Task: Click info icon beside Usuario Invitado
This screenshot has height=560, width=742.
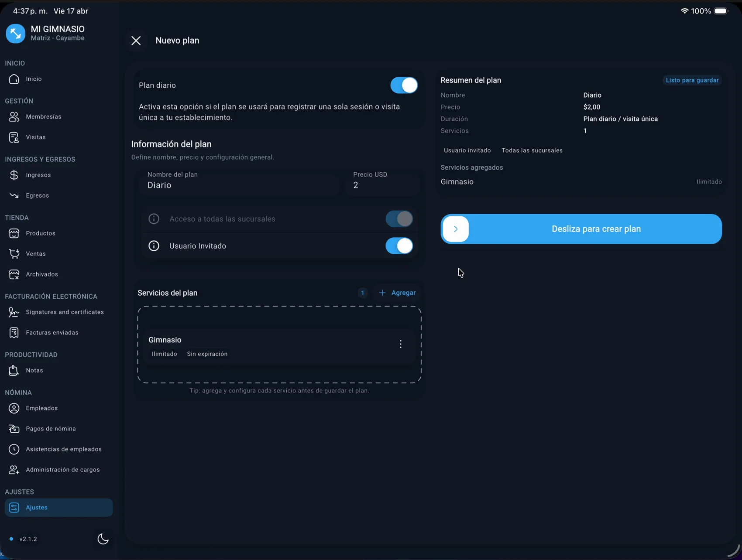Action: click(154, 246)
